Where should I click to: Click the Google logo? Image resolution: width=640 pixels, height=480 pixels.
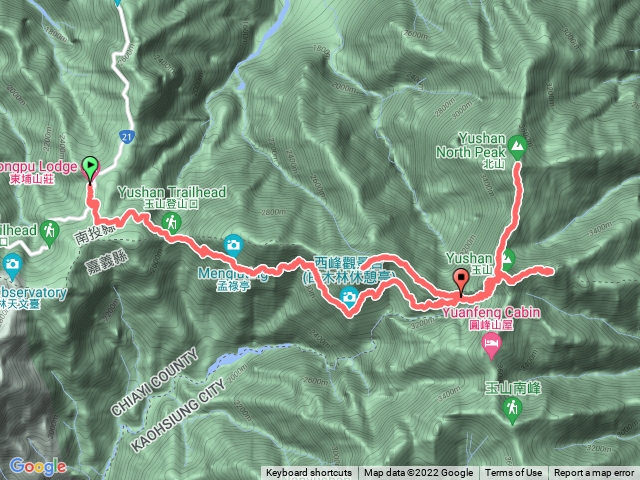click(x=38, y=466)
